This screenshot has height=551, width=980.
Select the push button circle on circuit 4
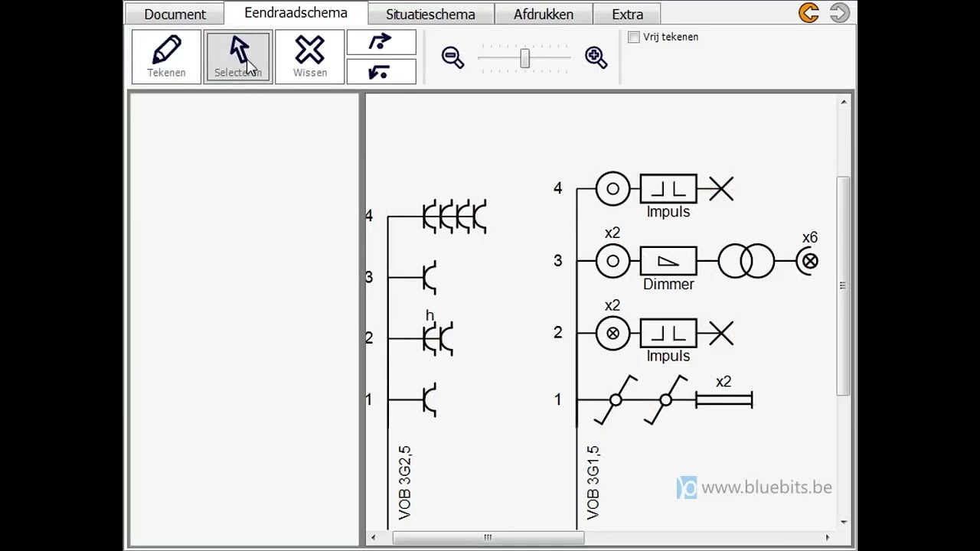pos(612,189)
